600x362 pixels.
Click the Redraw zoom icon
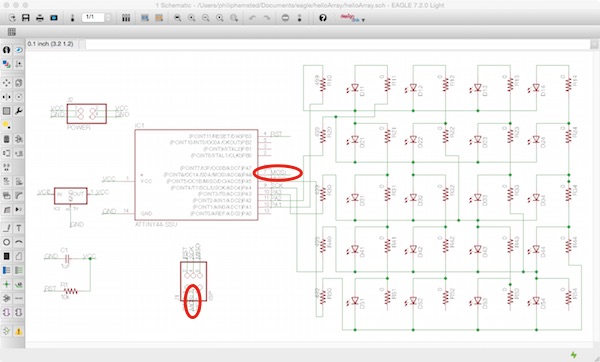tap(220, 18)
